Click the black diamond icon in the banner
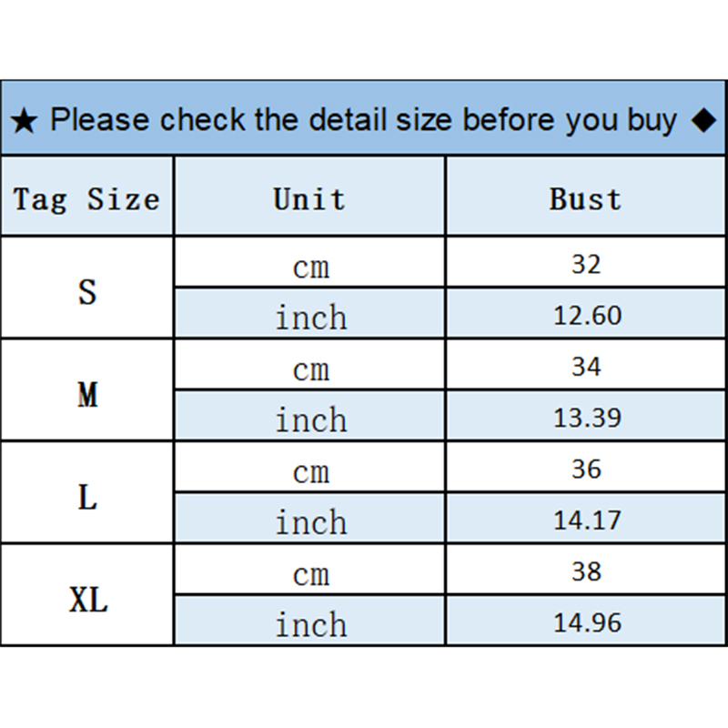This screenshot has width=728, height=728. click(703, 120)
